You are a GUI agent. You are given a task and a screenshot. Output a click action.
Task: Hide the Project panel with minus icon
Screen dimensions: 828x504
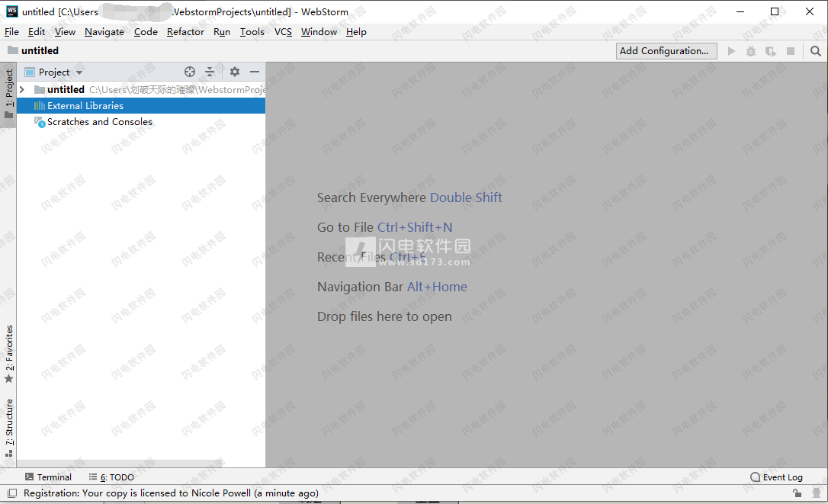255,72
